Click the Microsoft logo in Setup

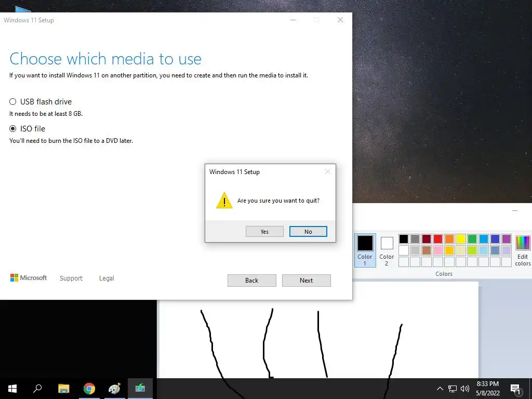pos(29,278)
